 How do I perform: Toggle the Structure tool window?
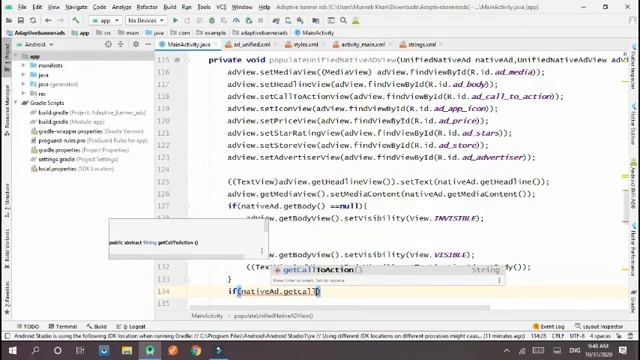[7, 200]
